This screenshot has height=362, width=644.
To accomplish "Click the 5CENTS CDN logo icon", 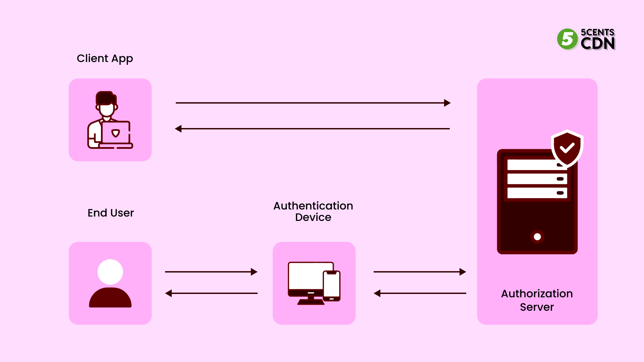I will pyautogui.click(x=569, y=40).
